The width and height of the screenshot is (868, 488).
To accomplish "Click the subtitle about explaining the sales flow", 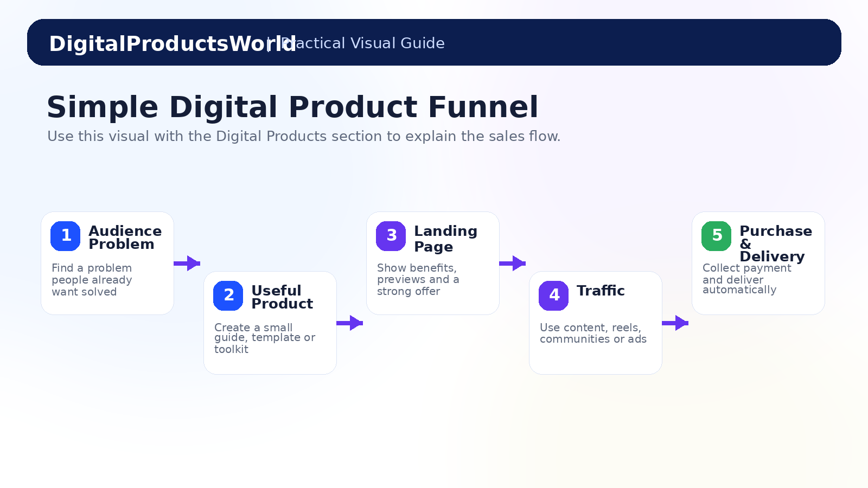I will pyautogui.click(x=304, y=136).
